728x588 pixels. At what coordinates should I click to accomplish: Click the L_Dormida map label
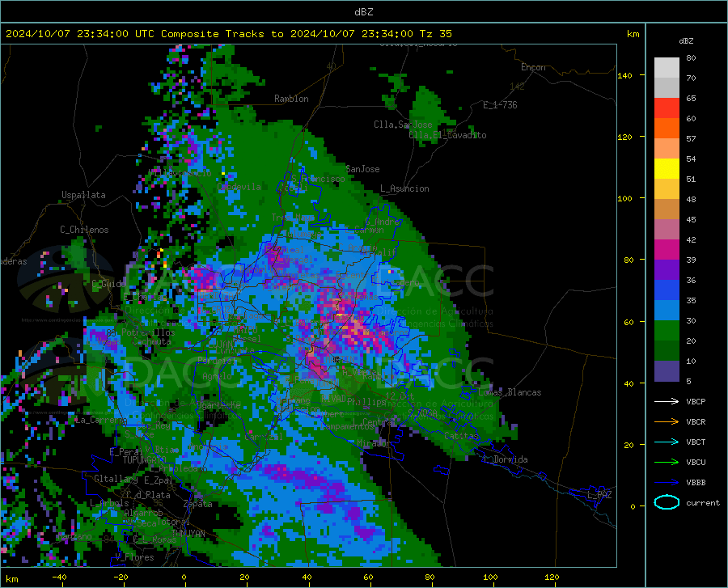pyautogui.click(x=505, y=459)
